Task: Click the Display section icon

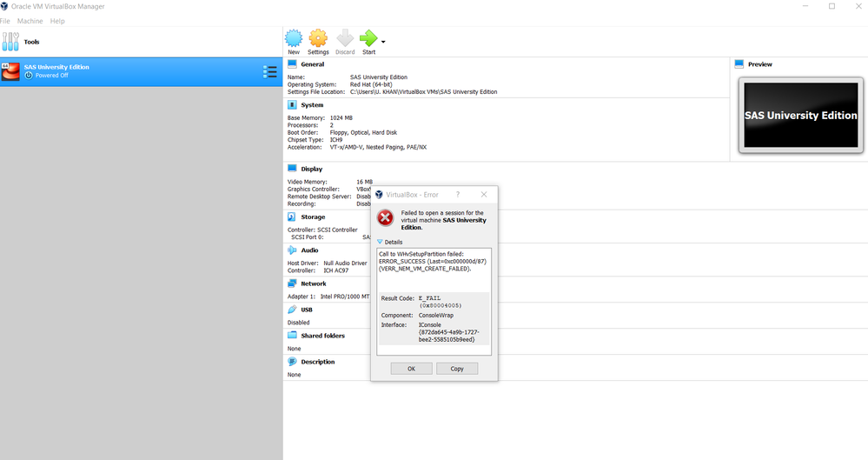Action: pyautogui.click(x=292, y=169)
